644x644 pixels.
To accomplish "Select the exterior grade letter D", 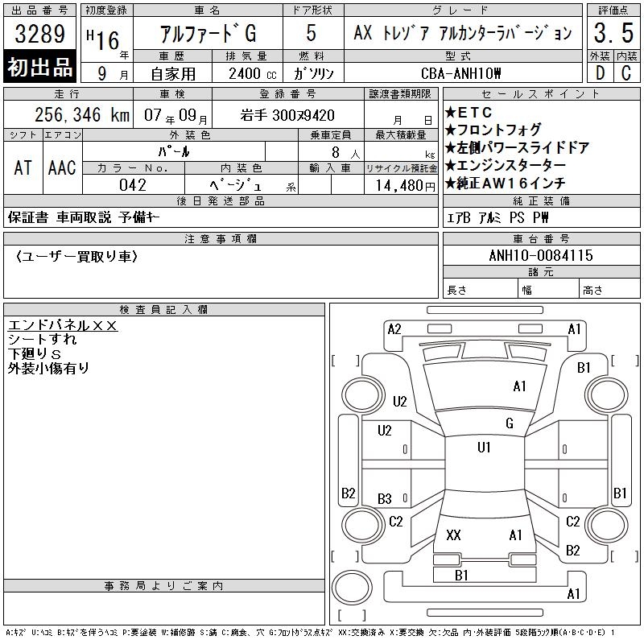I will [600, 73].
